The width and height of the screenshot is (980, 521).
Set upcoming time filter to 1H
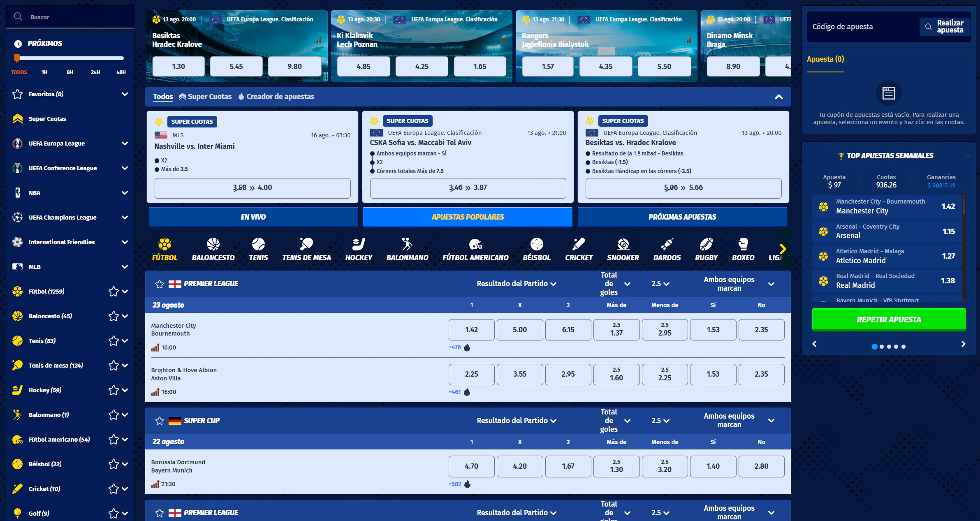click(x=44, y=72)
